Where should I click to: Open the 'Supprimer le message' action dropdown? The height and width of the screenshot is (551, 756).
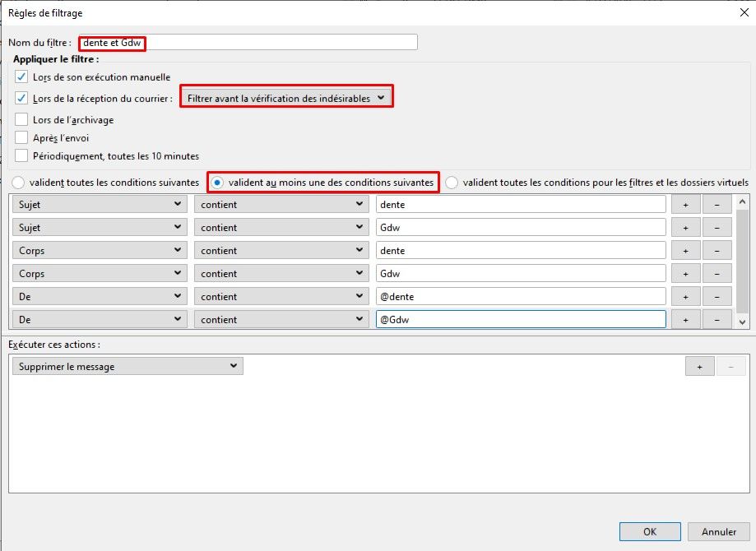point(126,365)
